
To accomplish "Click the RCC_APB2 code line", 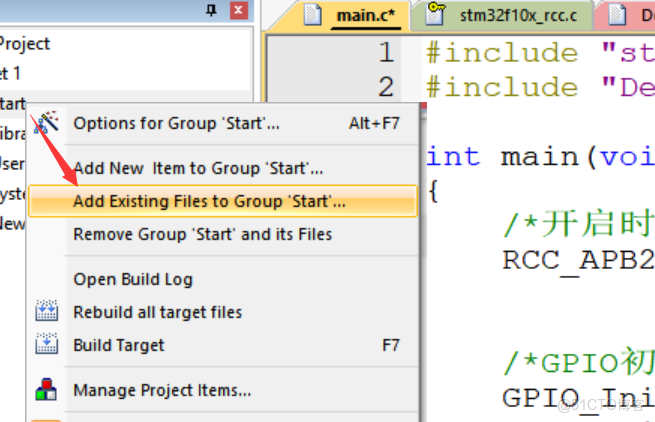I will (579, 260).
